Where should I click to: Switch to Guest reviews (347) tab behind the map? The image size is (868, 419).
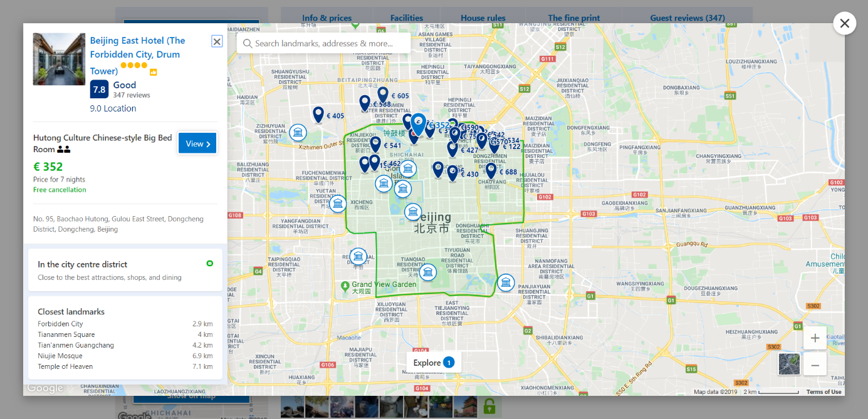tap(688, 18)
